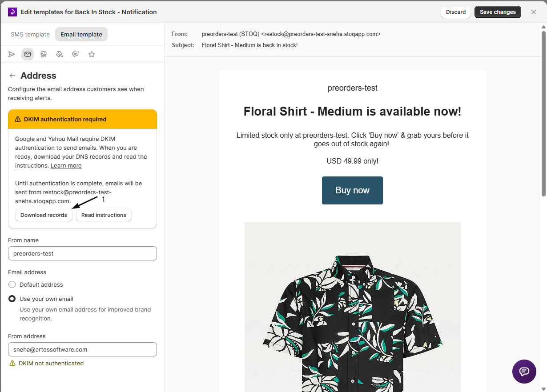
Task: Go back using the arrow beside Address
Action: (12, 76)
